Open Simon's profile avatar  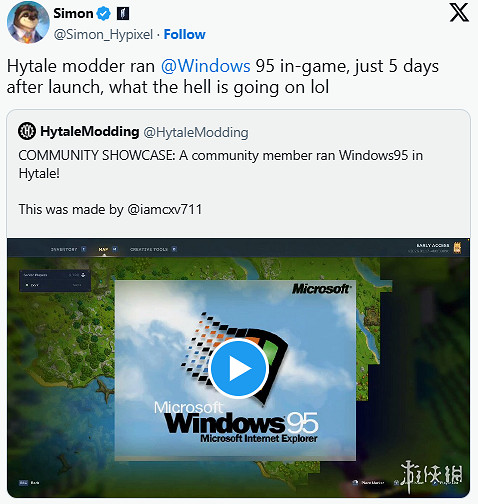click(x=28, y=22)
